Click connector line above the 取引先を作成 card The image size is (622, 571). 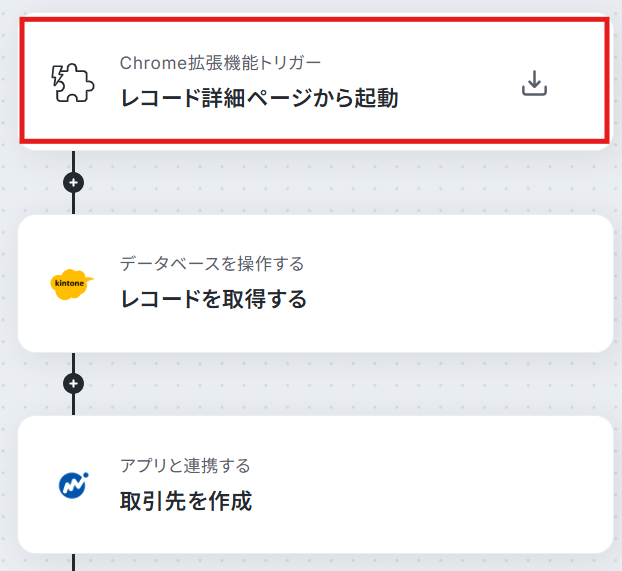(x=73, y=405)
